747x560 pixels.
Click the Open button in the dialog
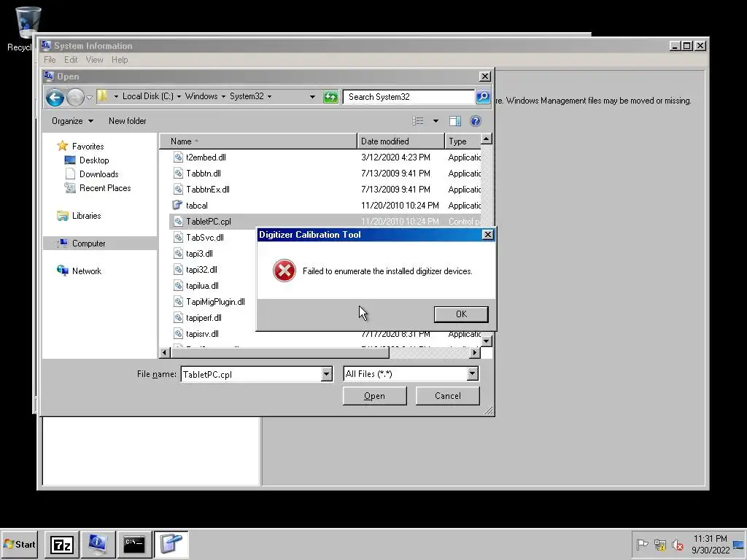click(x=374, y=396)
